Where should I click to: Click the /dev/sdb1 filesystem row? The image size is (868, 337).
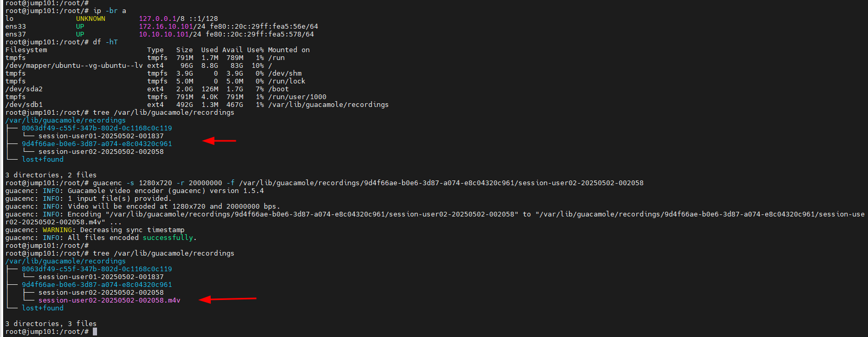point(197,105)
